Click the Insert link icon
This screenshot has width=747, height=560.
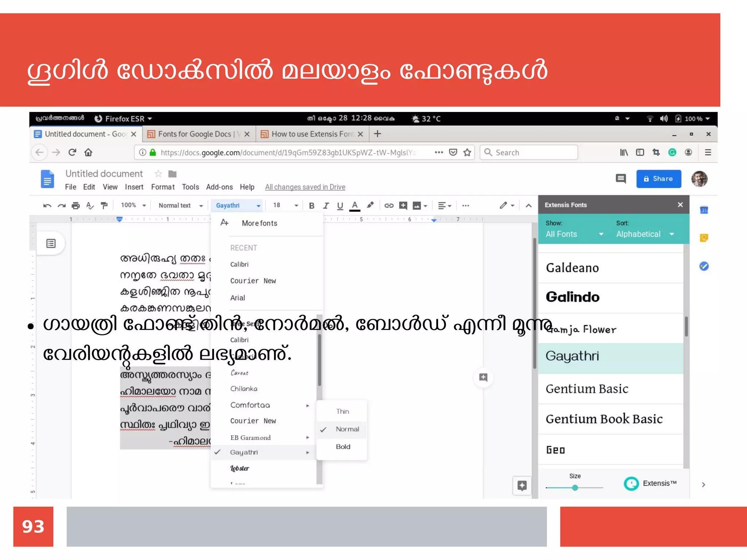point(389,206)
